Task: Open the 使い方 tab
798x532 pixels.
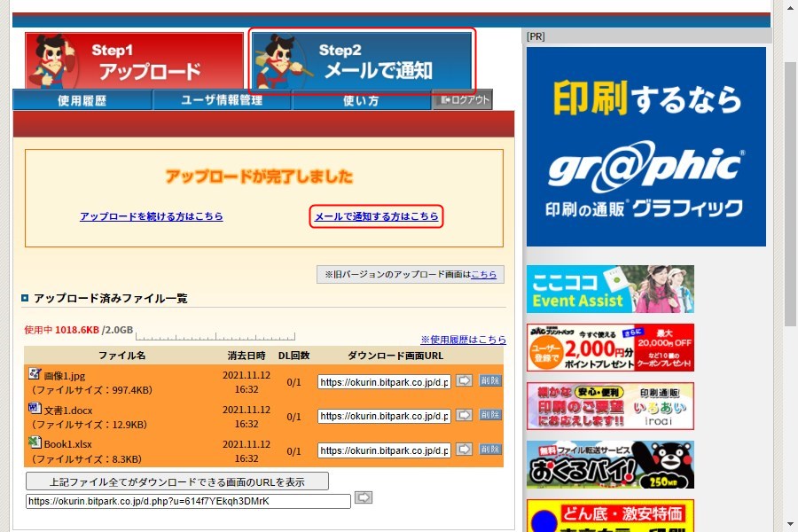Action: point(361,100)
